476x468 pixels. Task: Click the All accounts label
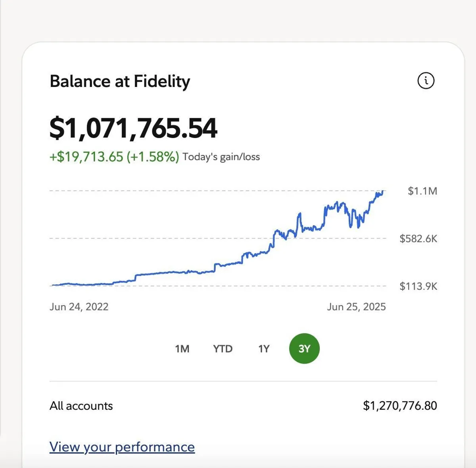click(x=81, y=406)
